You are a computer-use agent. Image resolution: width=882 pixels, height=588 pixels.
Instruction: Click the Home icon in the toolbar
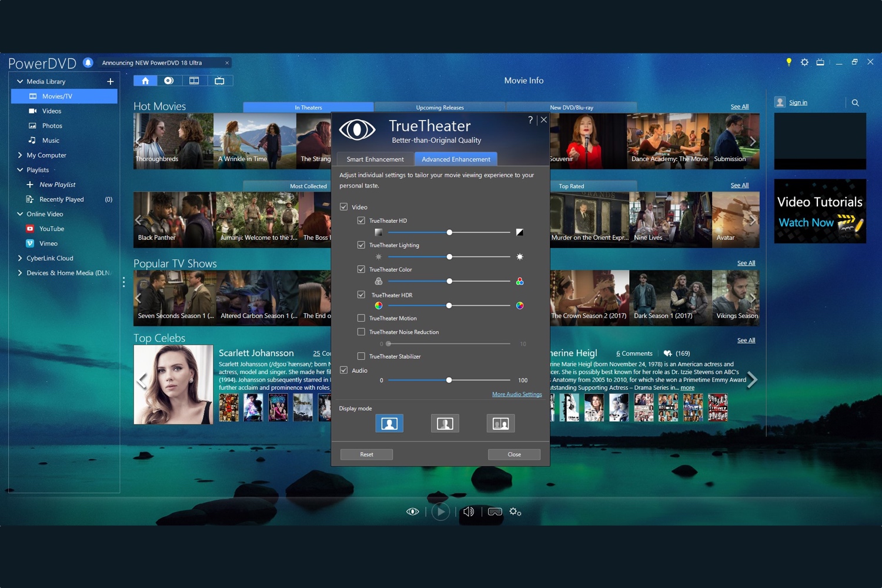click(x=145, y=81)
